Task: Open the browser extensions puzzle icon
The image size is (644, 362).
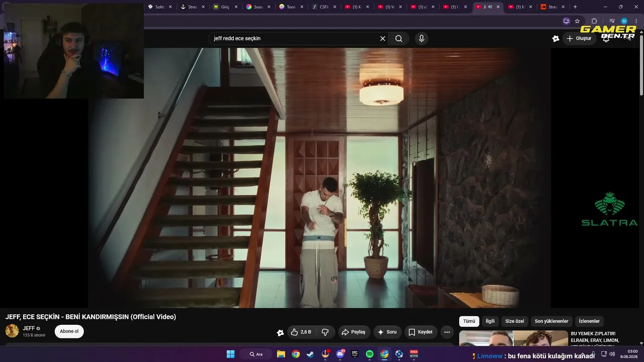Action: pos(594,21)
